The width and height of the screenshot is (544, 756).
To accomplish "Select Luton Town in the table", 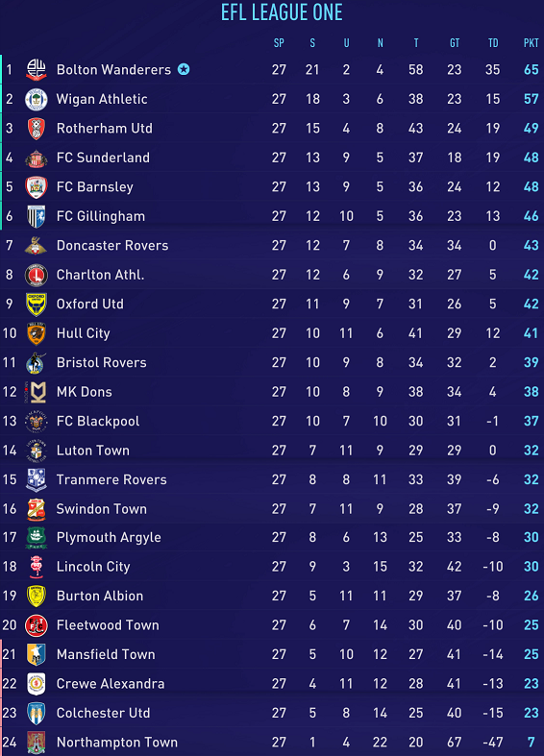I will [x=92, y=451].
